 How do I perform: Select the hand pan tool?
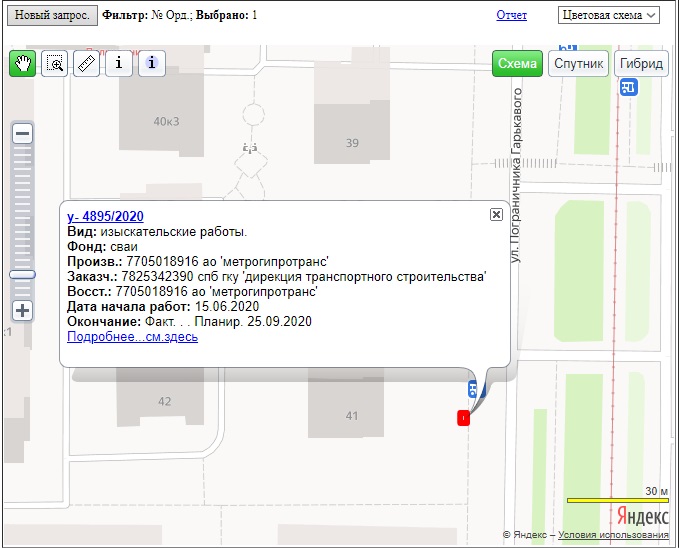coord(23,63)
